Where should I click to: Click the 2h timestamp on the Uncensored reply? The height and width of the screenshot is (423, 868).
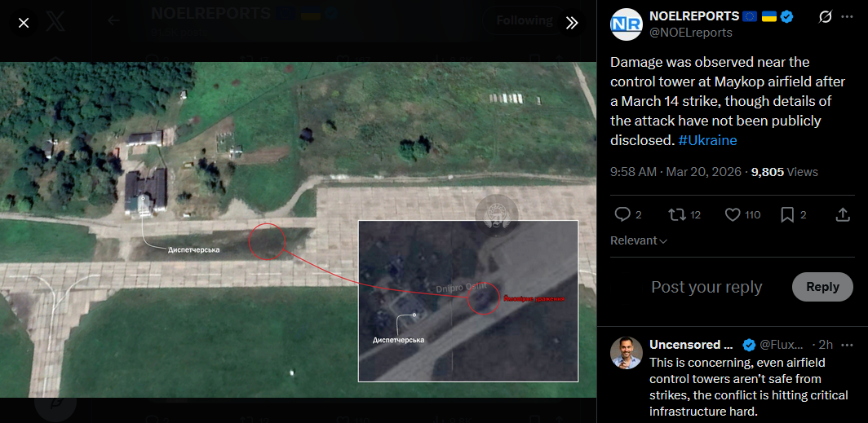(826, 345)
